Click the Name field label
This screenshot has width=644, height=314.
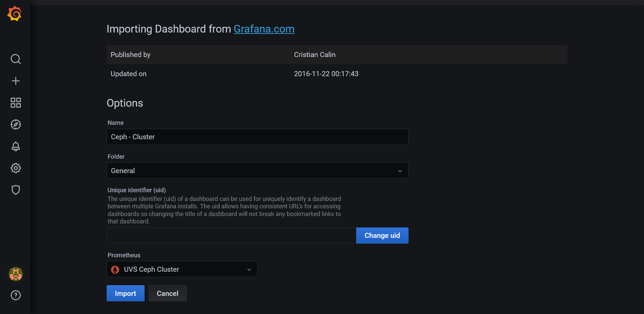point(115,123)
